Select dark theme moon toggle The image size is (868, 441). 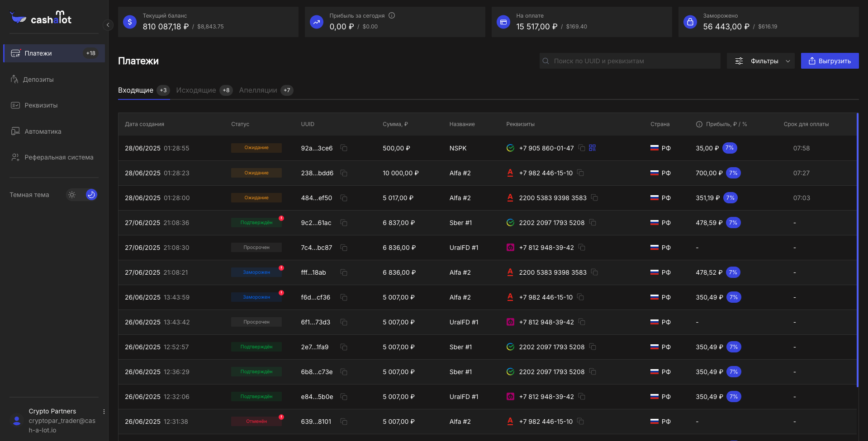pos(91,195)
